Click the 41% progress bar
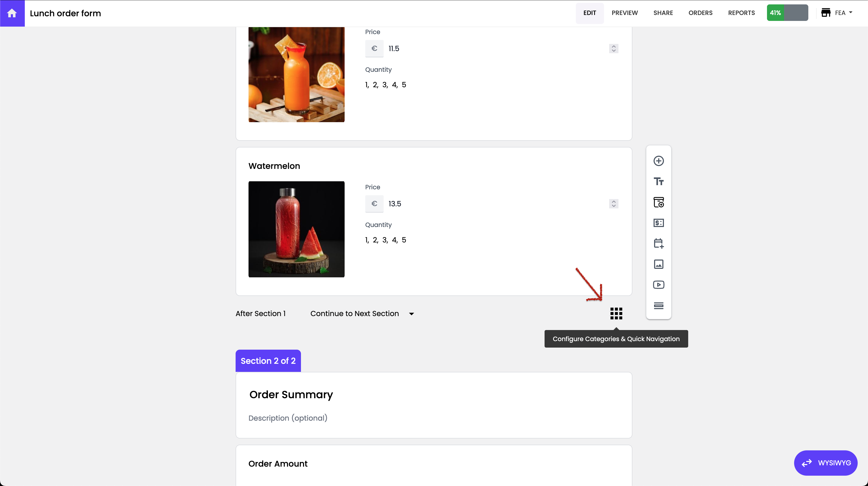Image resolution: width=868 pixels, height=486 pixels. pos(787,13)
